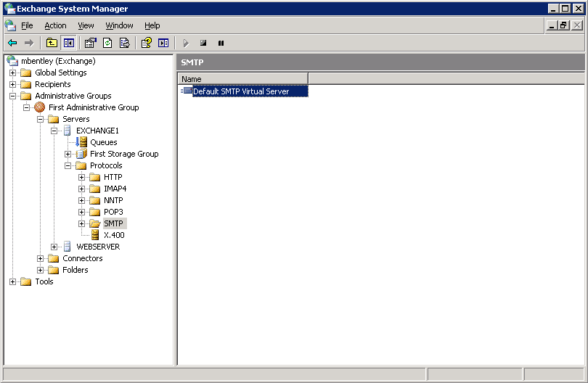Image resolution: width=588 pixels, height=383 pixels.
Task: Expand the IMAP4 protocol node
Action: point(81,189)
